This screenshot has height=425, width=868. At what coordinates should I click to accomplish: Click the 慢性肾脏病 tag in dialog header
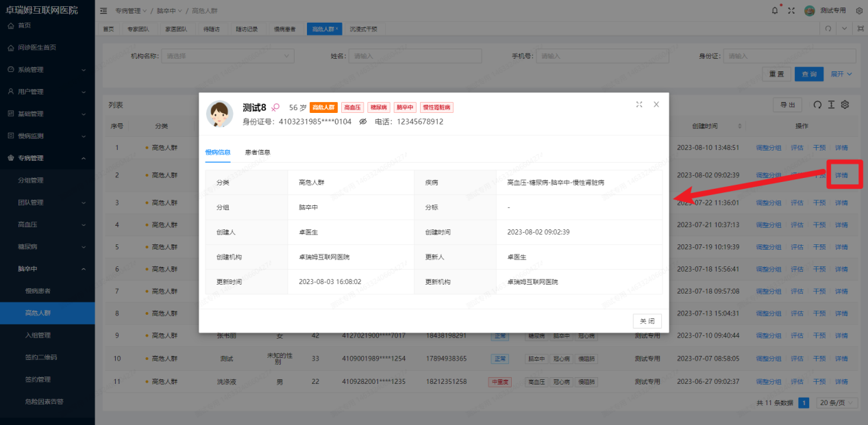(x=436, y=107)
